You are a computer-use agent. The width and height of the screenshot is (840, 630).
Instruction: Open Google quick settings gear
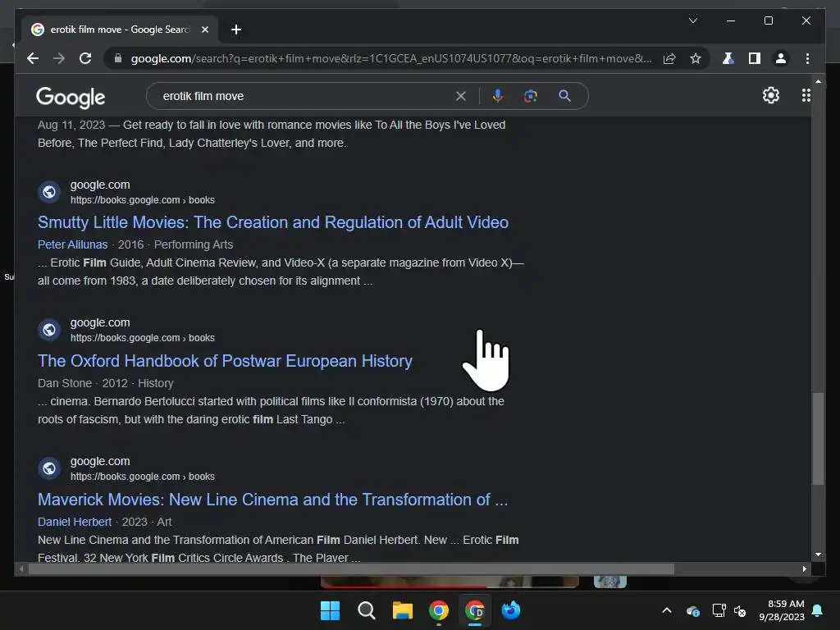click(771, 95)
